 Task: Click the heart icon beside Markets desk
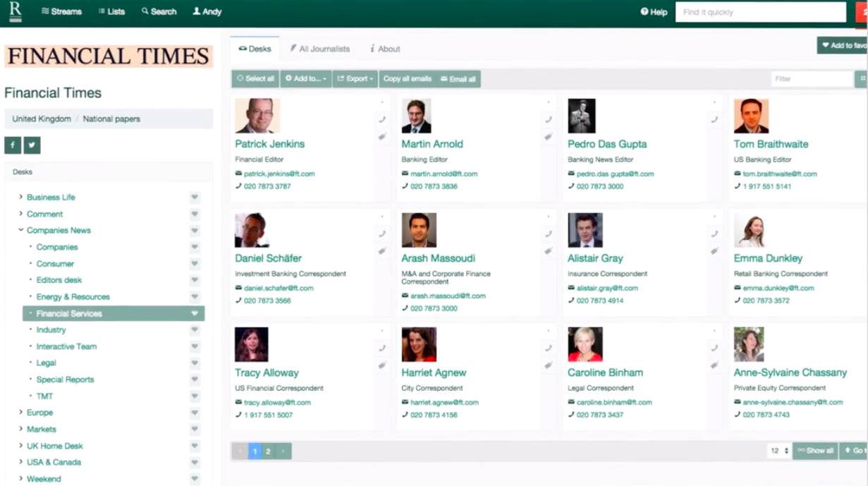tap(195, 430)
